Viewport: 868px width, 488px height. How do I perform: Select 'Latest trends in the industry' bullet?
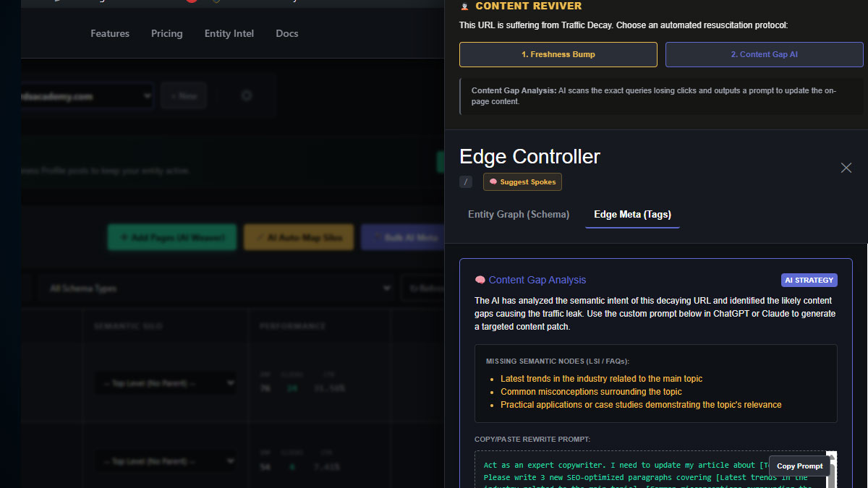[x=601, y=379]
